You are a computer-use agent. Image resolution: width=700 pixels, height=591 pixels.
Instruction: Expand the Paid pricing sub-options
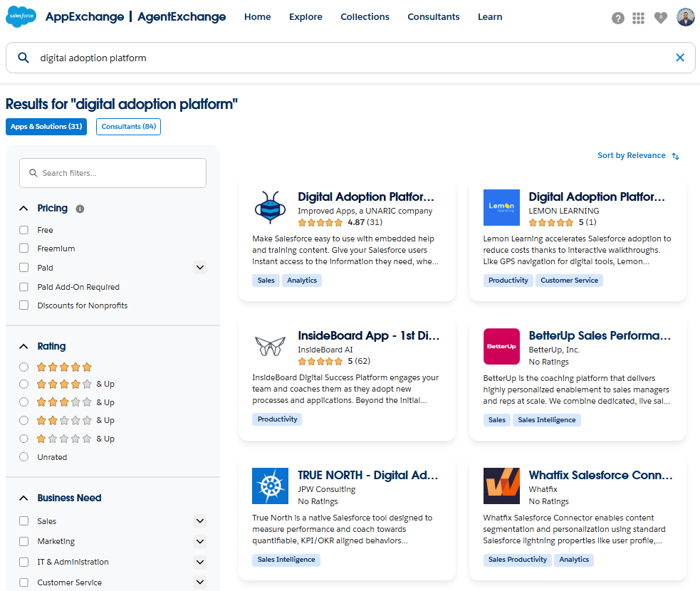(x=200, y=268)
